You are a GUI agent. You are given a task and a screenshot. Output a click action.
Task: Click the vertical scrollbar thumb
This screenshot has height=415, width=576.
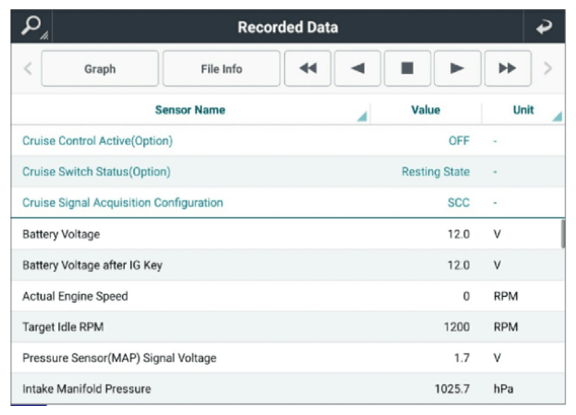pyautogui.click(x=563, y=234)
